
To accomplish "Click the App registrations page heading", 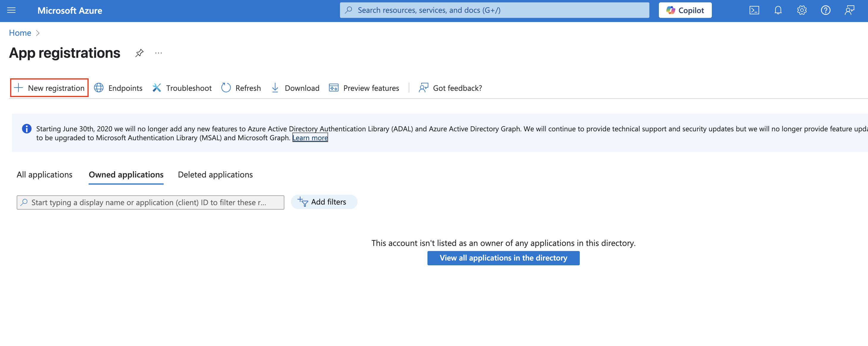I will [65, 53].
